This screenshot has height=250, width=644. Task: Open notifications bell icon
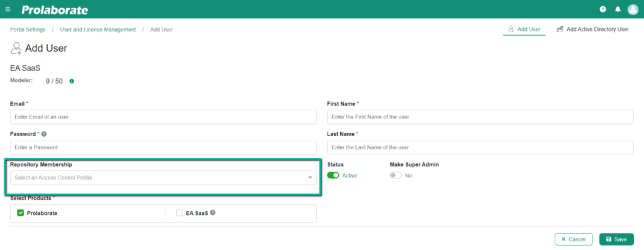point(618,9)
